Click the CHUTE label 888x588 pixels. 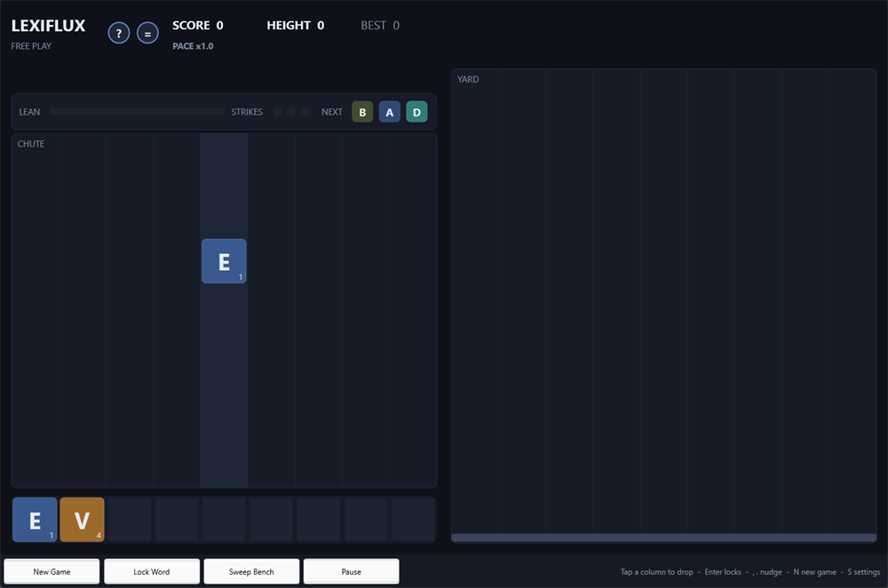30,144
